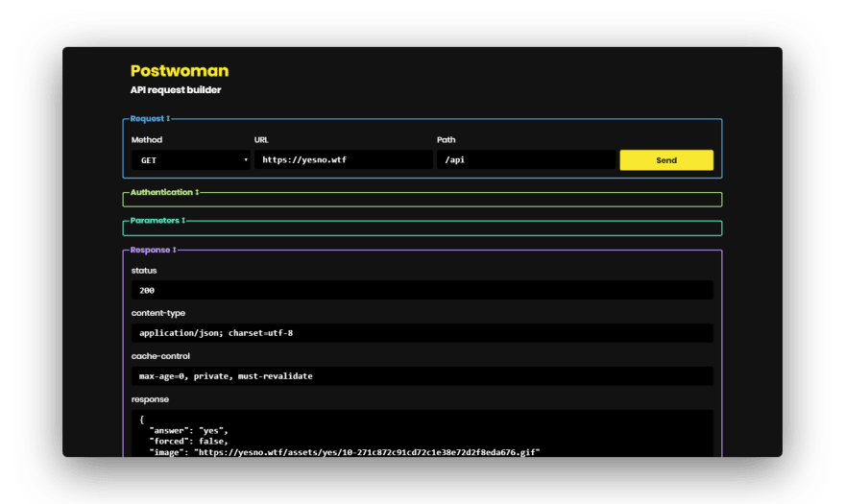Click the content-type field with application/json
845x504 pixels.
[x=422, y=333]
